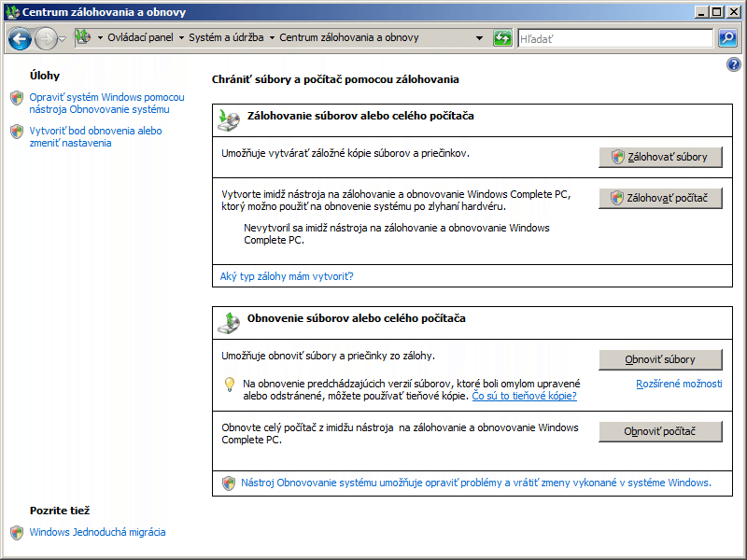Screen dimensions: 747x560
Task: Click the Obnoviť súbory button
Action: [x=660, y=359]
